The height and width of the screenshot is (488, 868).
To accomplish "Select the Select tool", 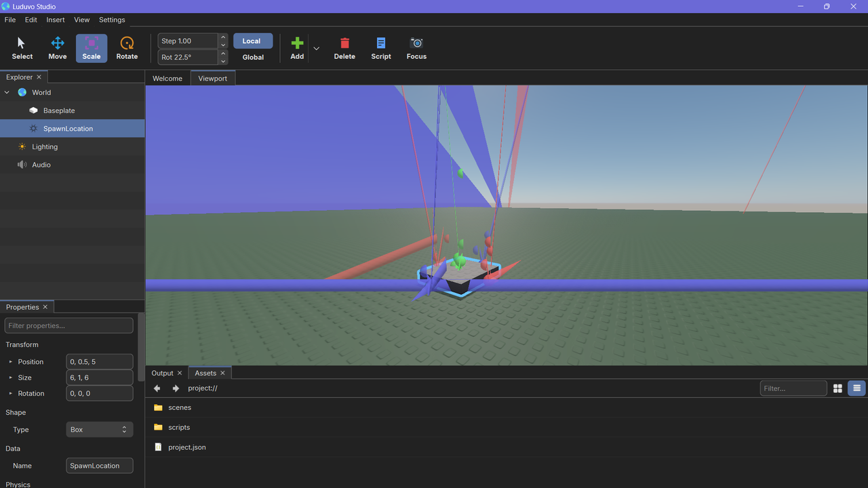I will 22,49.
